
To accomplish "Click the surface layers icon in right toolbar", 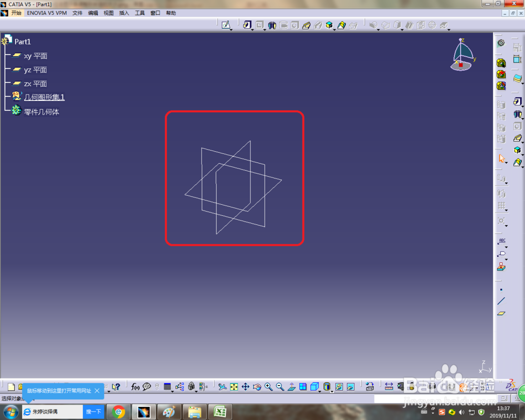I will point(517,79).
